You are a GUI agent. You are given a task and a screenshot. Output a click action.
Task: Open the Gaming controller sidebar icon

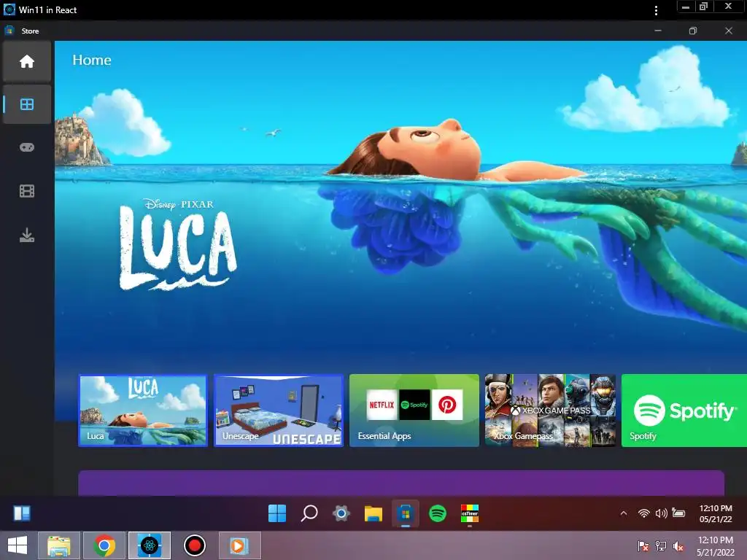point(27,147)
